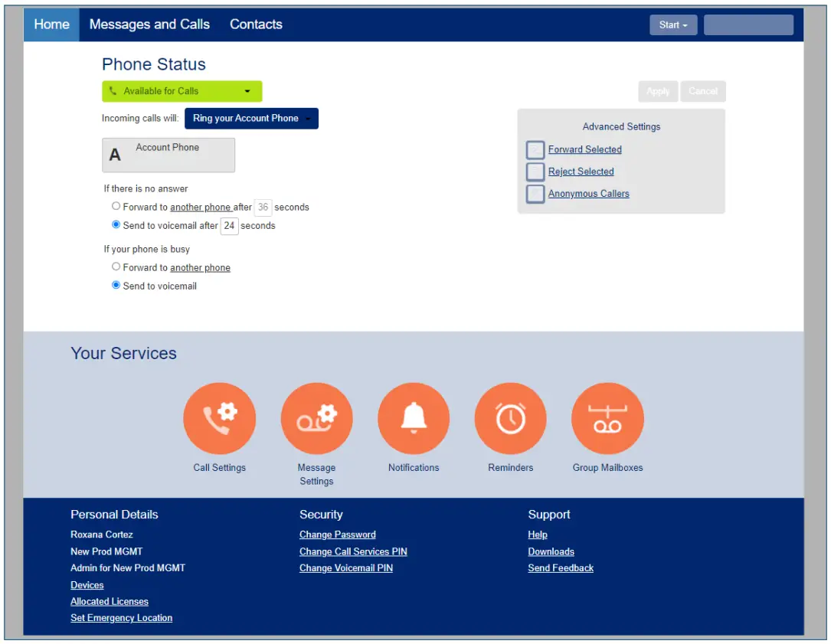Open the Help link under Support
This screenshot has height=644, width=831.
point(538,534)
